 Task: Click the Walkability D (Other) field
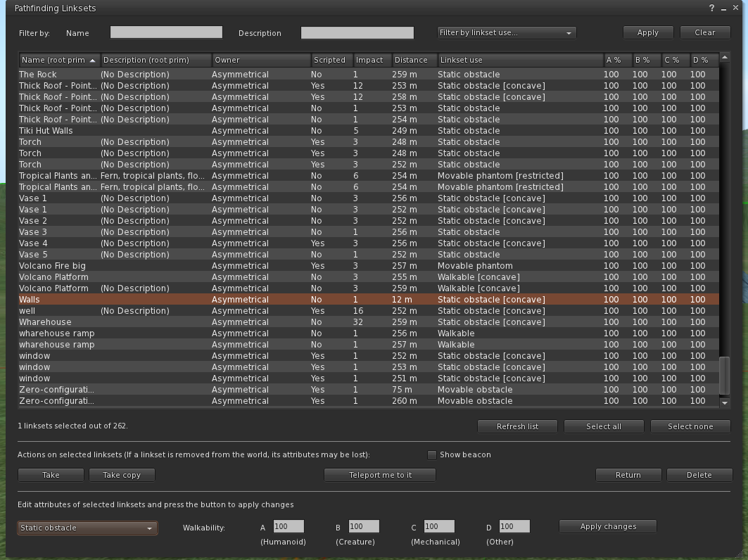pos(514,527)
